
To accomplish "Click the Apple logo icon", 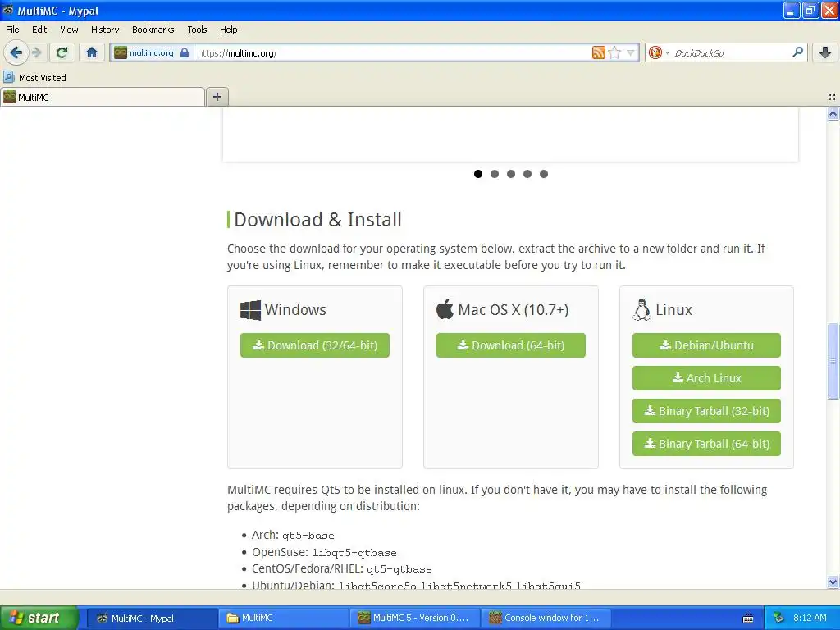I will 445,309.
